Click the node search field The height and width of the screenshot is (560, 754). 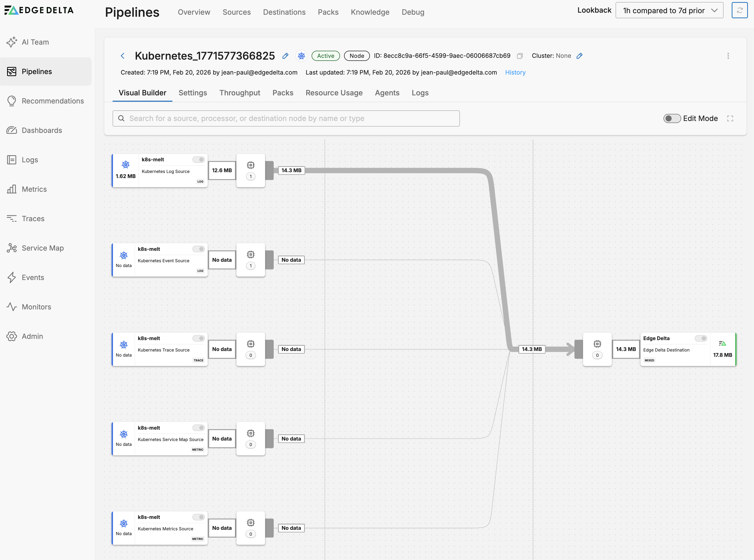tap(286, 118)
